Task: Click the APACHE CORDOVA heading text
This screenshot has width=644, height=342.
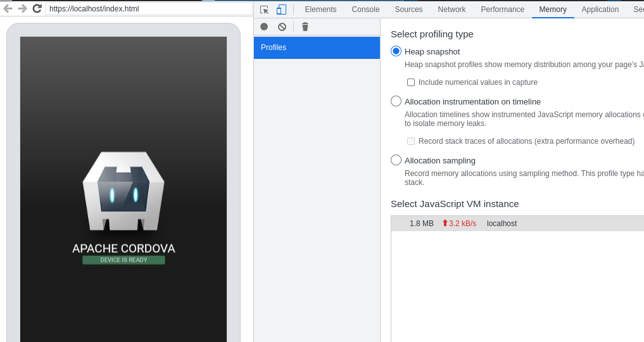Action: 123,248
